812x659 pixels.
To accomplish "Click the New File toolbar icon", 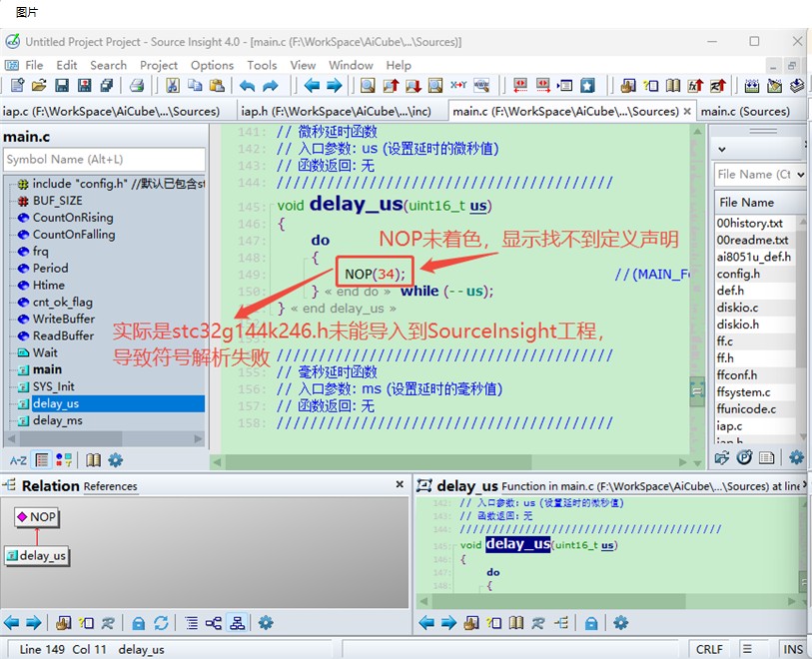I will tap(17, 86).
